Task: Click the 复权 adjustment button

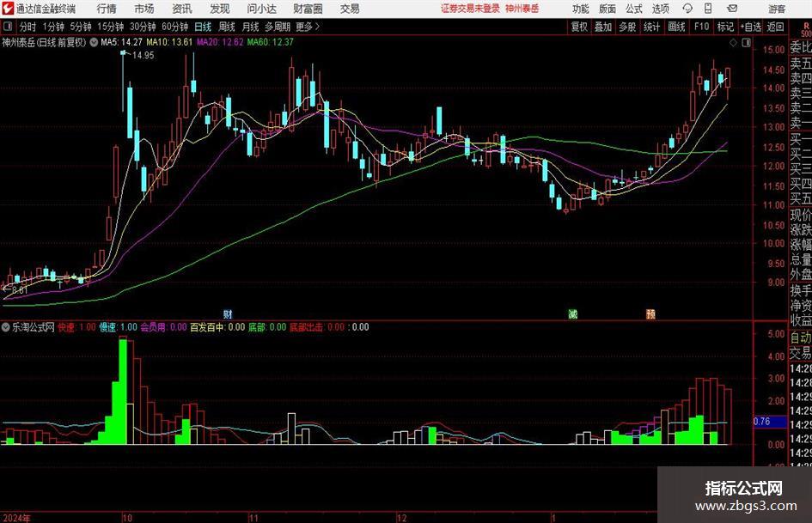Action: coord(579,27)
